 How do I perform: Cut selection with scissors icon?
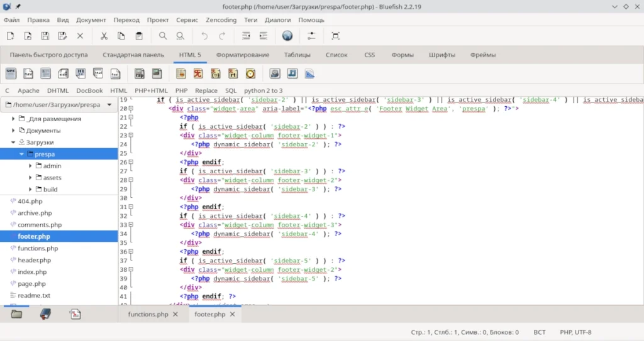pos(104,36)
